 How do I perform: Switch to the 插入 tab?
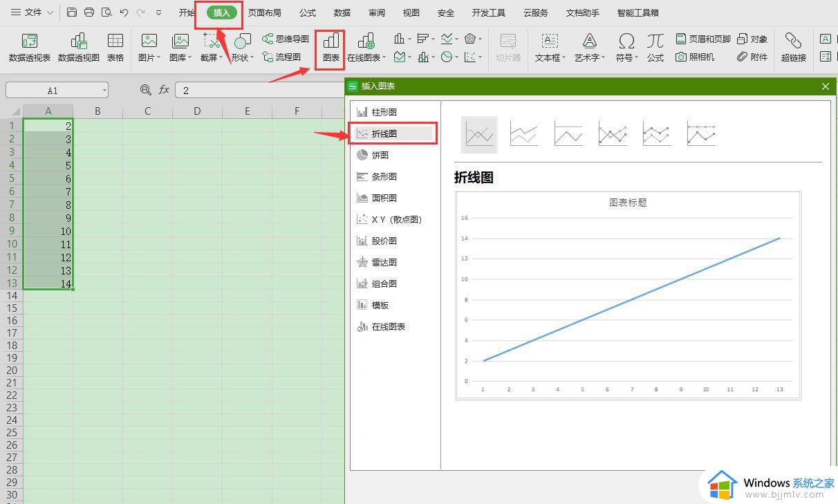222,12
